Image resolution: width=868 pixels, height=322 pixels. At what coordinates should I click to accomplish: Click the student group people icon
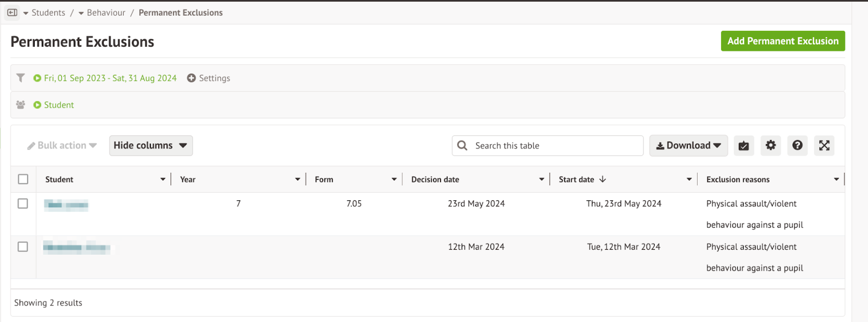pyautogui.click(x=21, y=105)
